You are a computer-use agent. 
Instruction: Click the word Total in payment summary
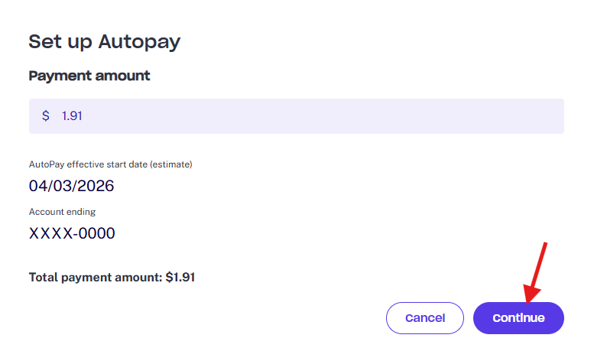coord(43,278)
